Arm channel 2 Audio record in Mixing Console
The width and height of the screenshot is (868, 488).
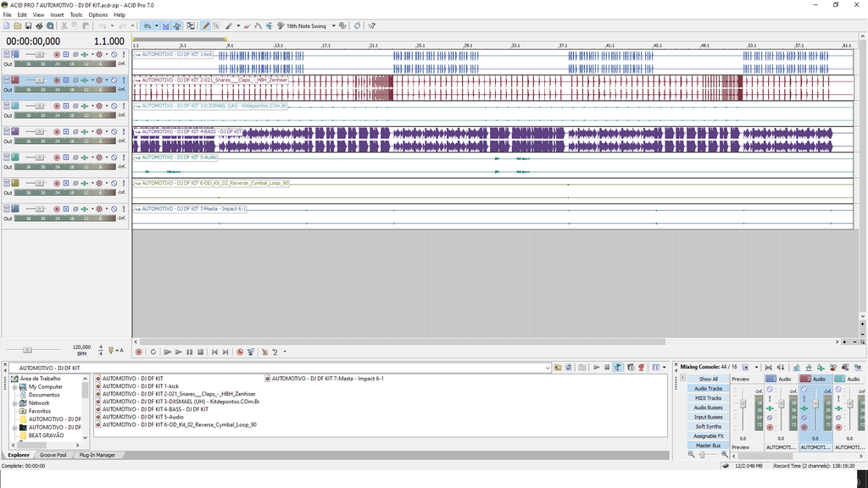[804, 427]
